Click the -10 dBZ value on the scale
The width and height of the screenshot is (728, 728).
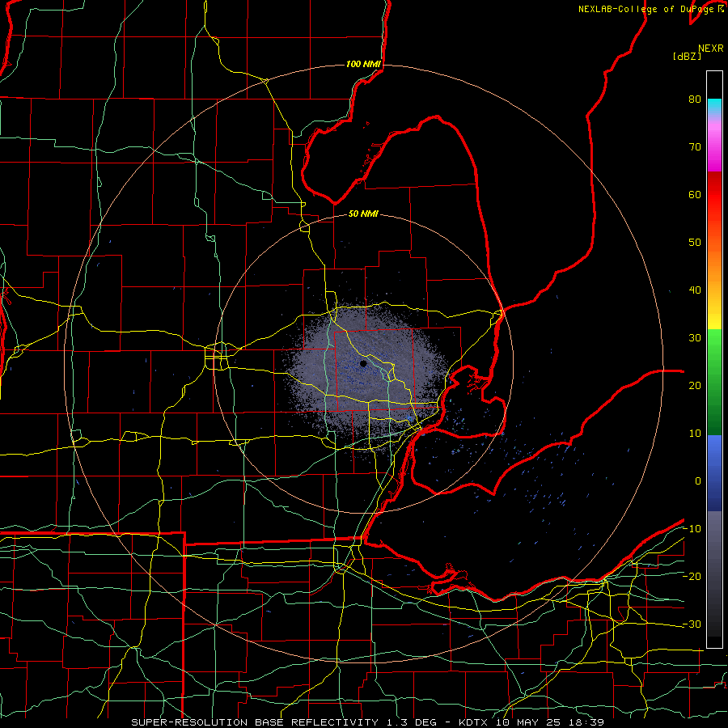coord(692,529)
